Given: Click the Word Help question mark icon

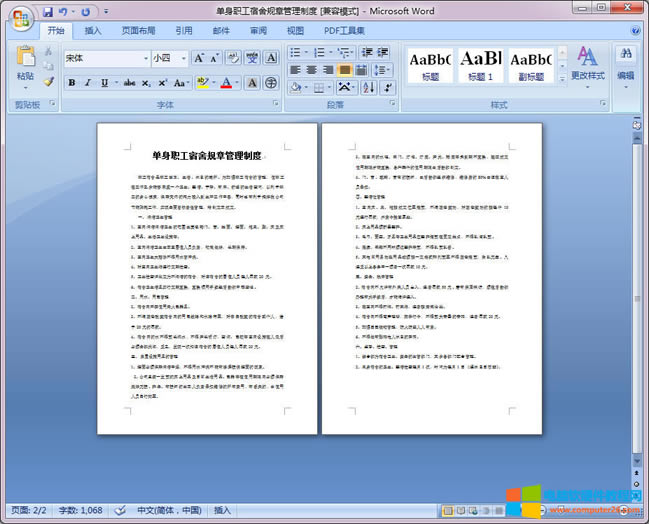Looking at the screenshot, I should pyautogui.click(x=636, y=31).
